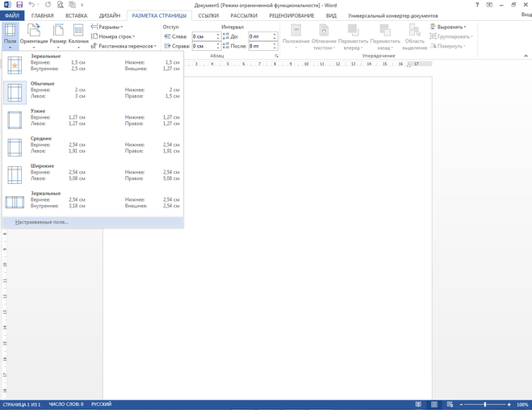The image size is (532, 410).
Task: Collapse the ribbon with the chevron
Action: (526, 56)
